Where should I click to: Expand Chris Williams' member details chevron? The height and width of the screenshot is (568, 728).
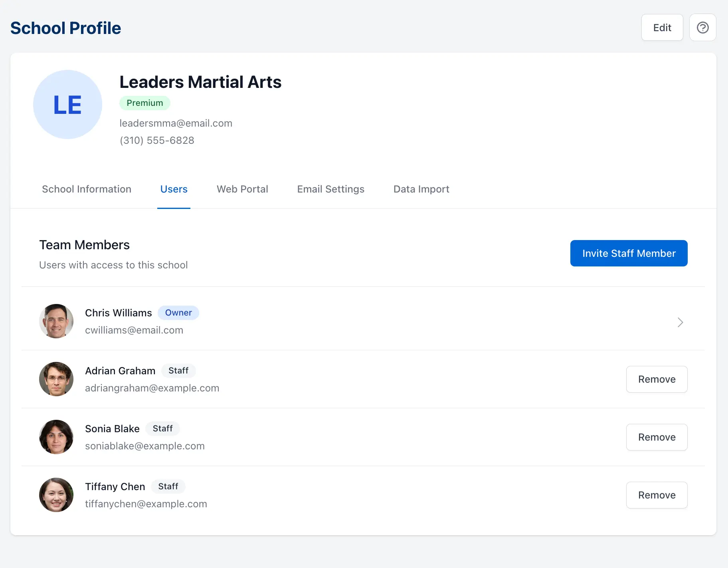pyautogui.click(x=680, y=322)
